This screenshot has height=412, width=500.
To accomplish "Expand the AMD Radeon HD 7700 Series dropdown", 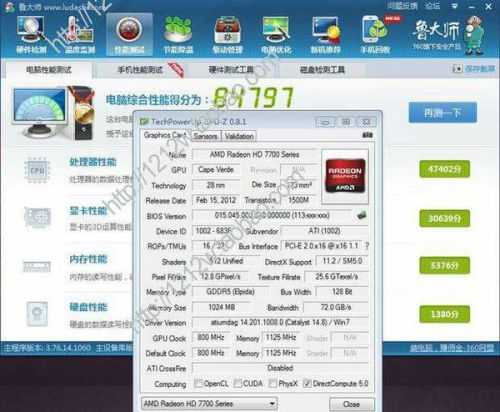I will (272, 404).
